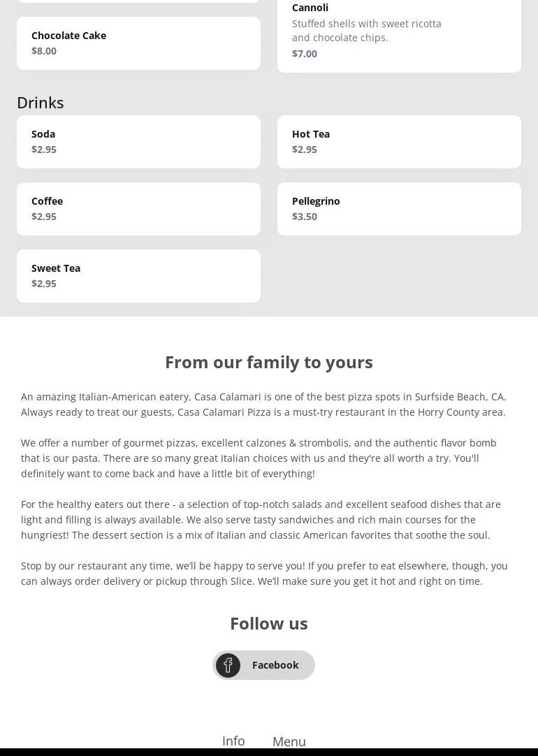Click the Facebook logo icon
The height and width of the screenshot is (756, 538).
(228, 665)
